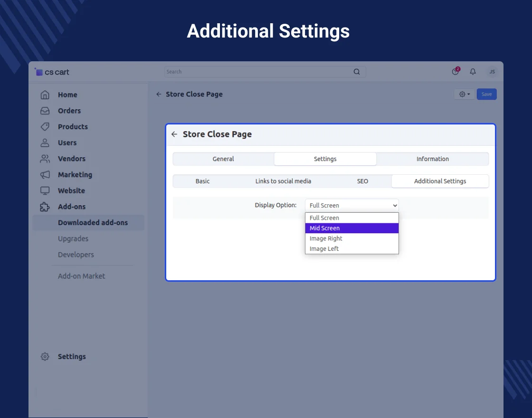532x418 pixels.
Task: Click the Marketing megaphone icon
Action: (45, 175)
